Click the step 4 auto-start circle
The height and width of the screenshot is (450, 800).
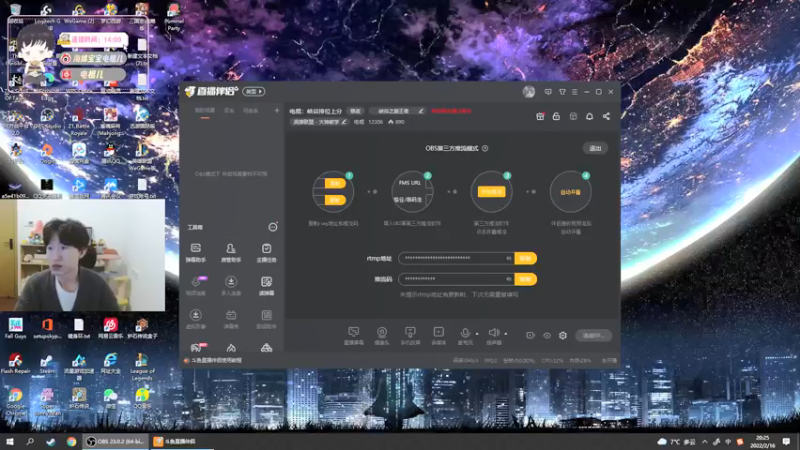(x=570, y=192)
